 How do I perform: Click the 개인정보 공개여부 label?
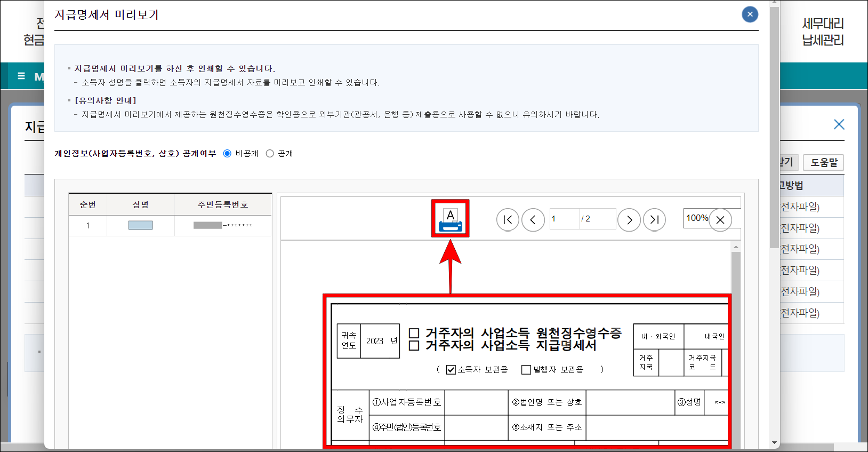pyautogui.click(x=135, y=154)
